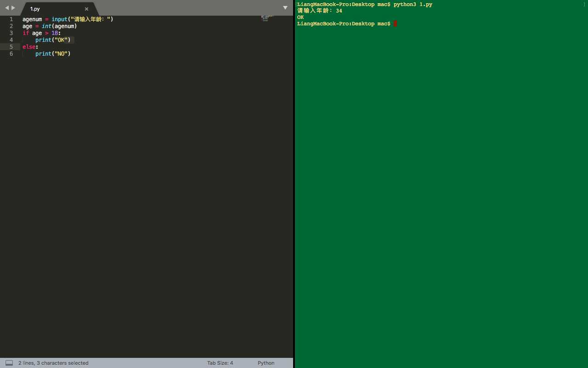
Task: Toggle the side bar panel switcher icon
Action: pyautogui.click(x=9, y=363)
